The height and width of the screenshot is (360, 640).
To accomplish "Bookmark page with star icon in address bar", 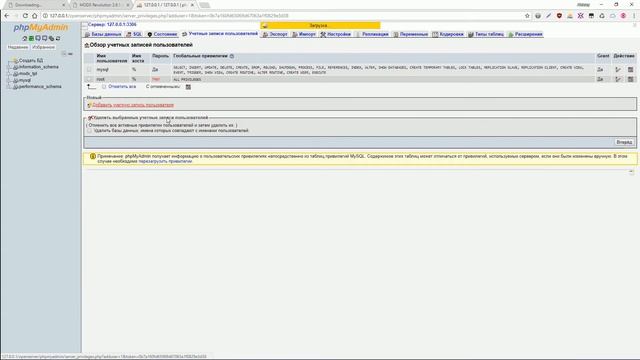I will (x=527, y=16).
